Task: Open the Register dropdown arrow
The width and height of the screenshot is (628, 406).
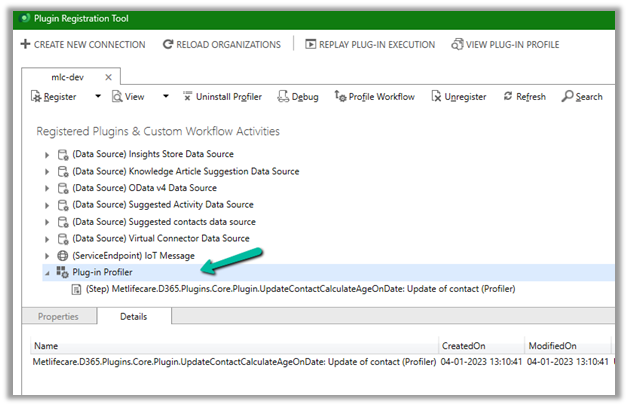Action: [97, 97]
